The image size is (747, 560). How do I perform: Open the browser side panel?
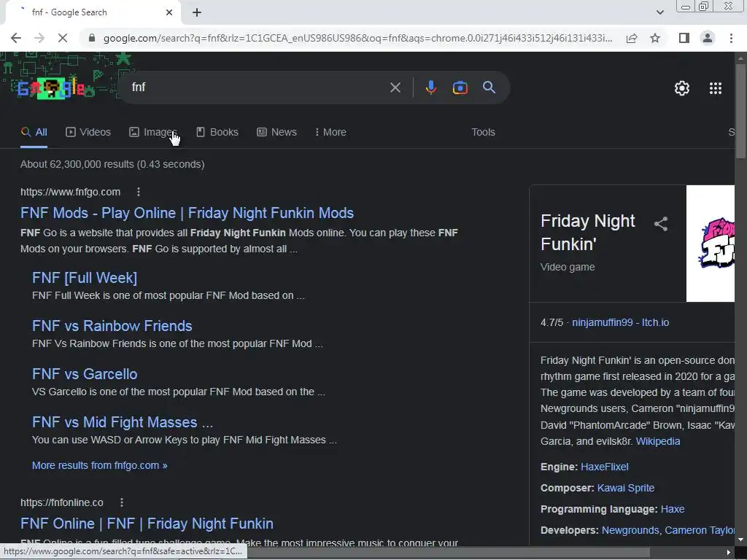pos(684,38)
